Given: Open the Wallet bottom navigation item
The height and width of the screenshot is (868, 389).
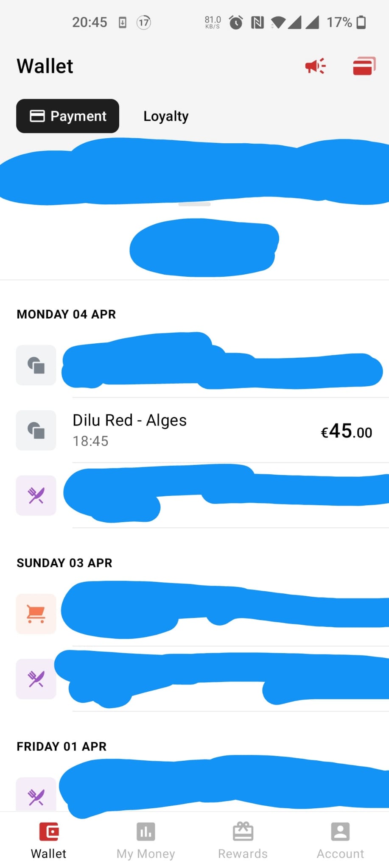Looking at the screenshot, I should pyautogui.click(x=49, y=840).
